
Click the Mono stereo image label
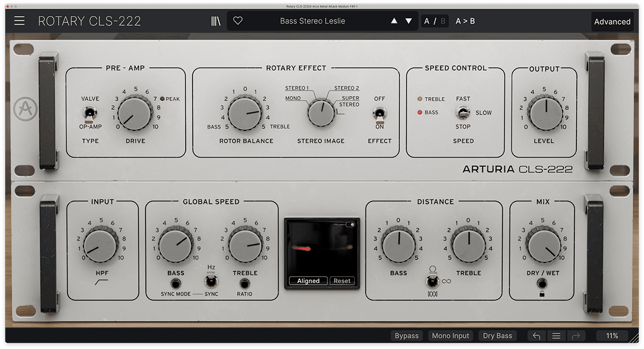click(293, 98)
